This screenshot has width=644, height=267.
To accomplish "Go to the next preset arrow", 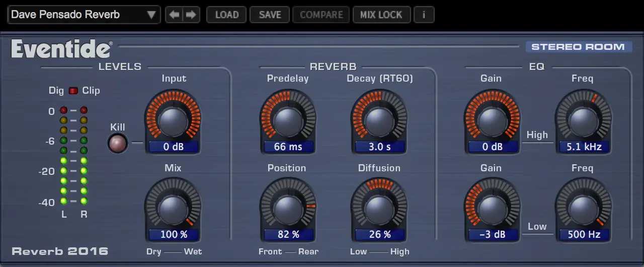I will (191, 15).
